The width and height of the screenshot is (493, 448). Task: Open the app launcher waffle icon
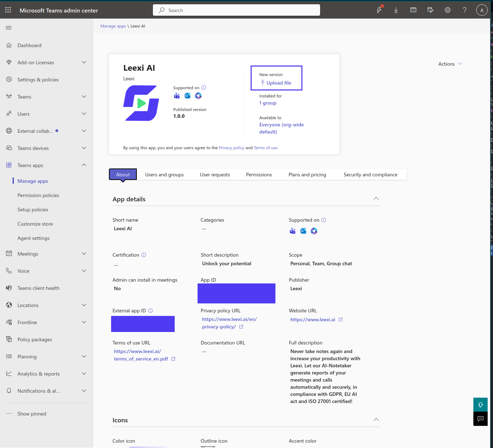pos(8,10)
